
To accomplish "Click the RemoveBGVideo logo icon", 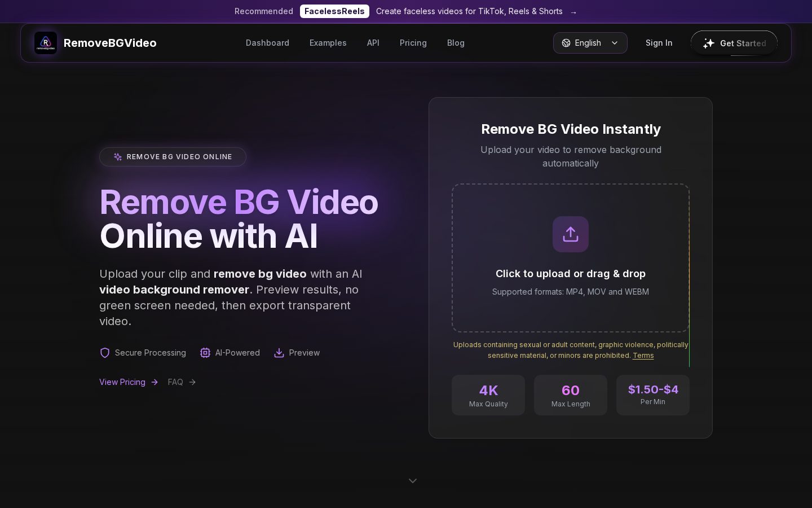I will coord(46,43).
